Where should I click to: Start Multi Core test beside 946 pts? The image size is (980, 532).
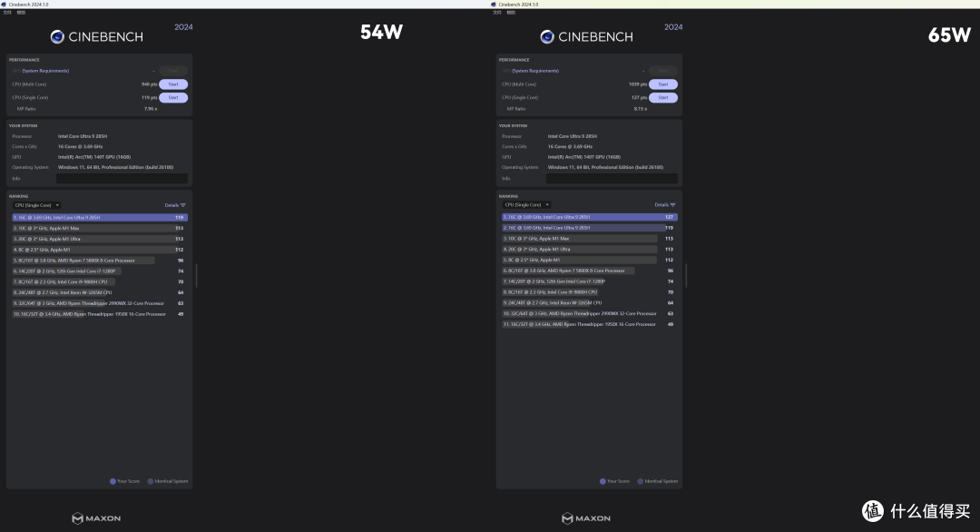click(173, 84)
